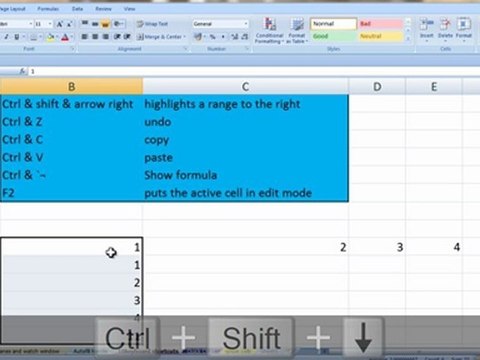Toggle Wrap Text
The width and height of the screenshot is (480, 360).
pyautogui.click(x=152, y=24)
